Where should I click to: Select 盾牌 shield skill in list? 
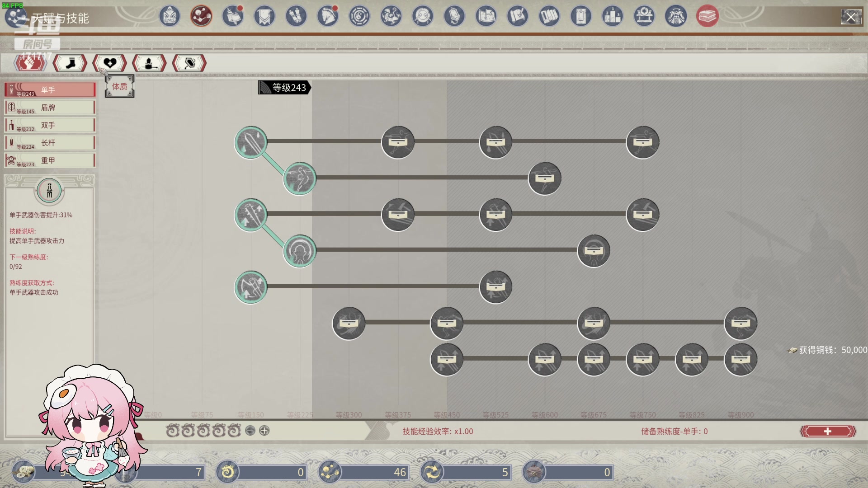(x=50, y=108)
